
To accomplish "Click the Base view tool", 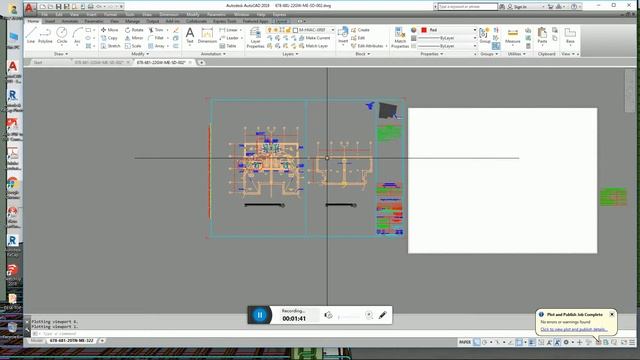I will 570,36.
